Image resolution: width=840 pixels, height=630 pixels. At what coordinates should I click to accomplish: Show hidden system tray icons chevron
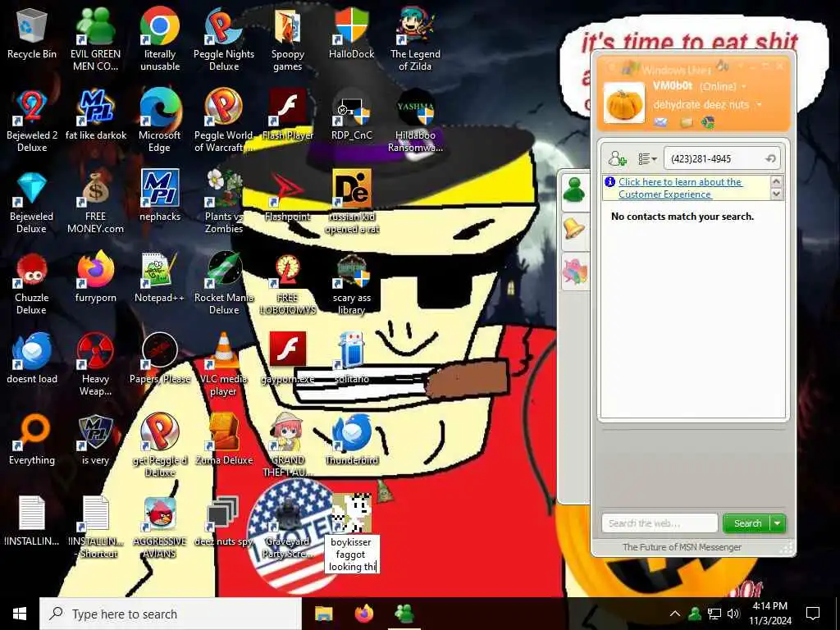coord(675,614)
